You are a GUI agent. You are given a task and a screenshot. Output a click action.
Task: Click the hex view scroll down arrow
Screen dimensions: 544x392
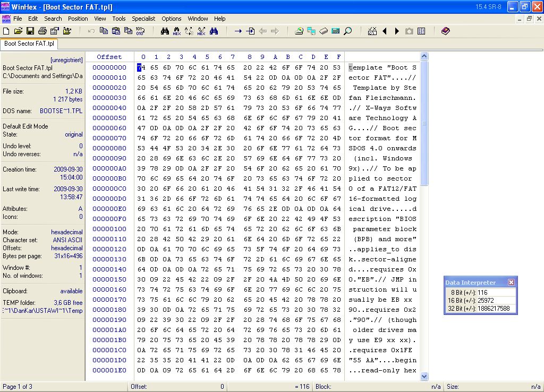(x=424, y=376)
